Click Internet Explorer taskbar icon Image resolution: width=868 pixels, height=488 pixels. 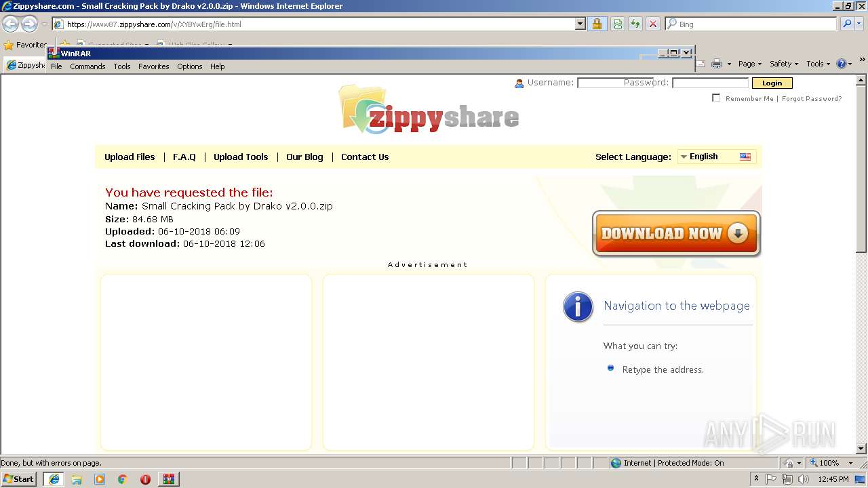54,479
